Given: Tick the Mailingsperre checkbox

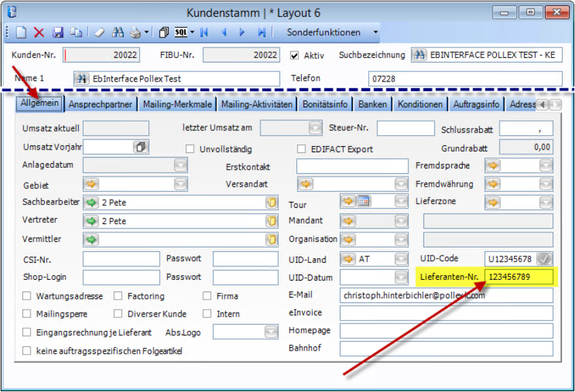Looking at the screenshot, I should coord(27,314).
